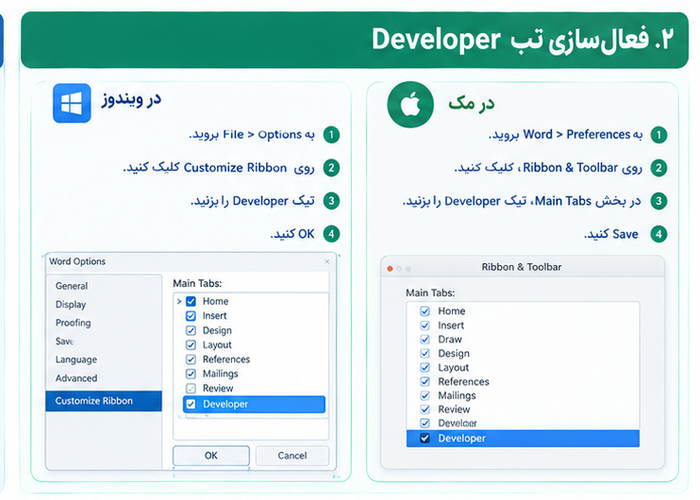Click the 'Word Options' dialog title

(77, 262)
